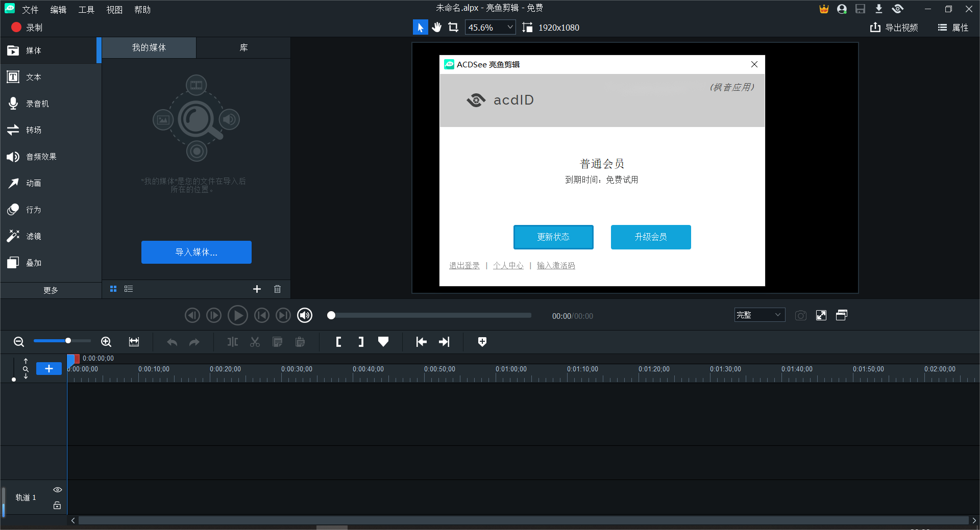Select the hand pan tool
This screenshot has width=980, height=530.
point(436,28)
